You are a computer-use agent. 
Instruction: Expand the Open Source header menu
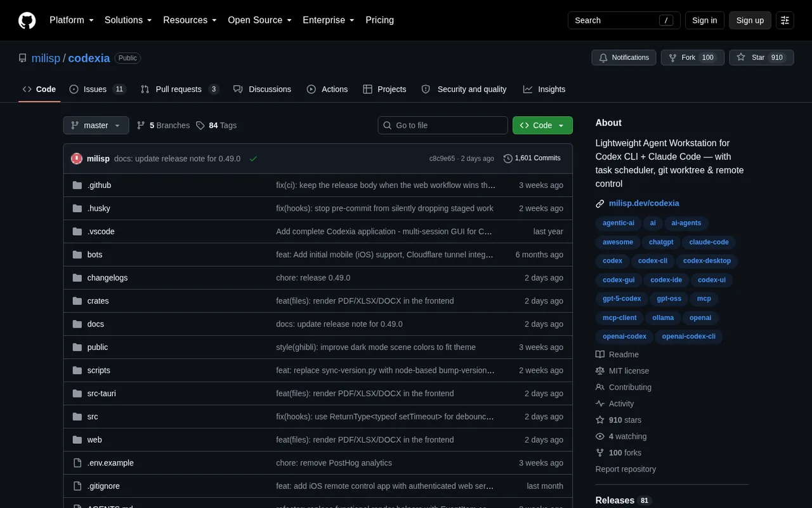click(259, 20)
